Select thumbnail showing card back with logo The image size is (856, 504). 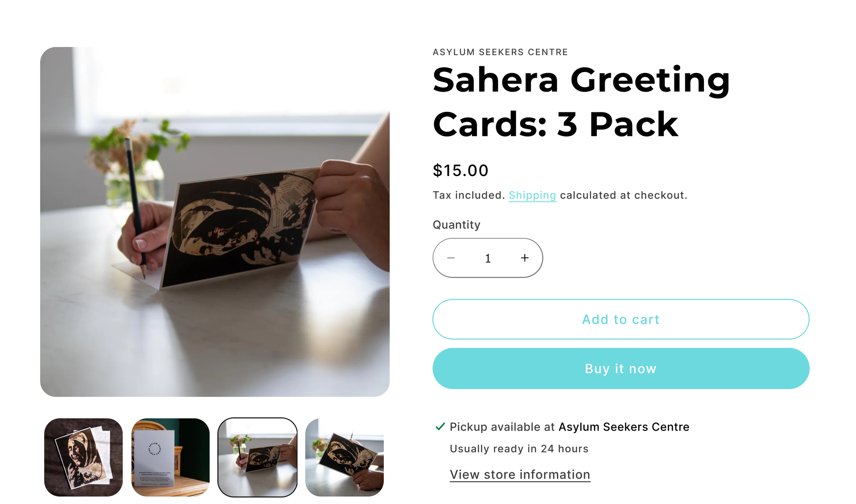[x=171, y=457]
